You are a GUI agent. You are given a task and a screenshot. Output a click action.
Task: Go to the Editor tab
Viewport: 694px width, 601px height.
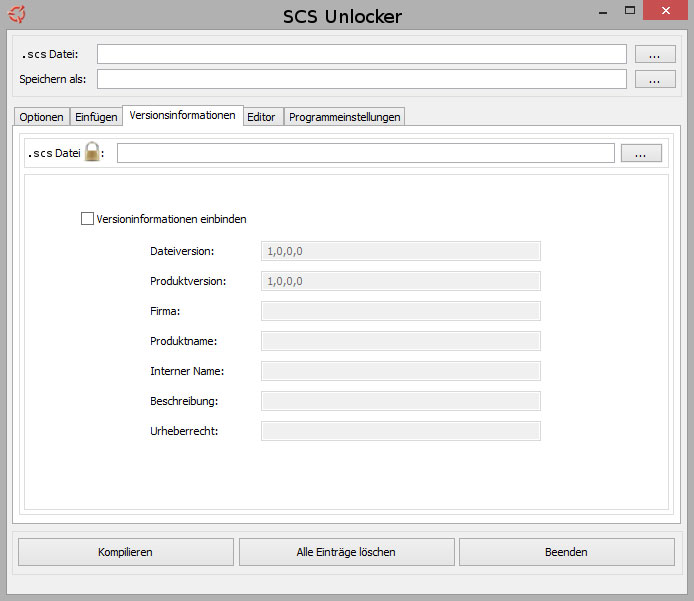[x=261, y=117]
